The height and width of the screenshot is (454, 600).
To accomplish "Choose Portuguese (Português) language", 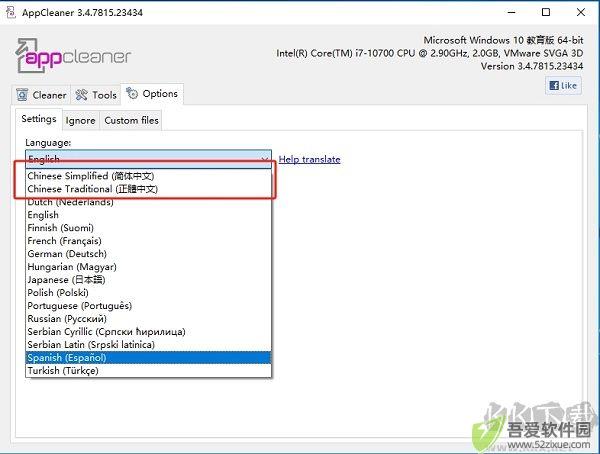I will pyautogui.click(x=148, y=306).
